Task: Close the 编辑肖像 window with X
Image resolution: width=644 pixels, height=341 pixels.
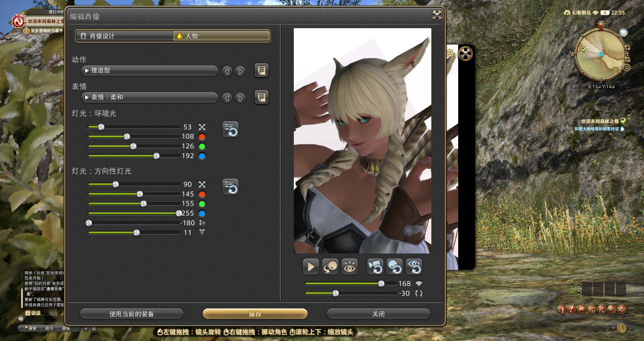Action: tap(437, 15)
